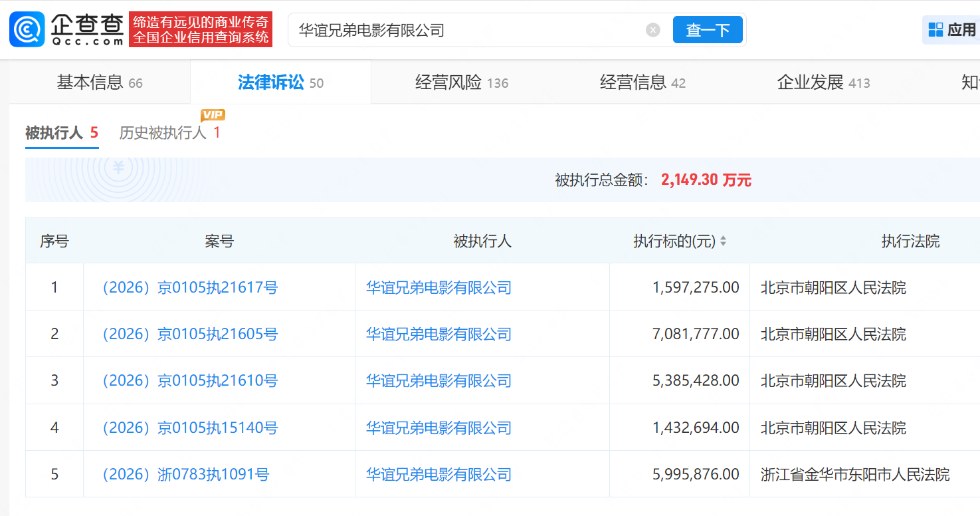The height and width of the screenshot is (516, 980).
Task: Select the 法律诉讼 tab
Action: click(280, 82)
